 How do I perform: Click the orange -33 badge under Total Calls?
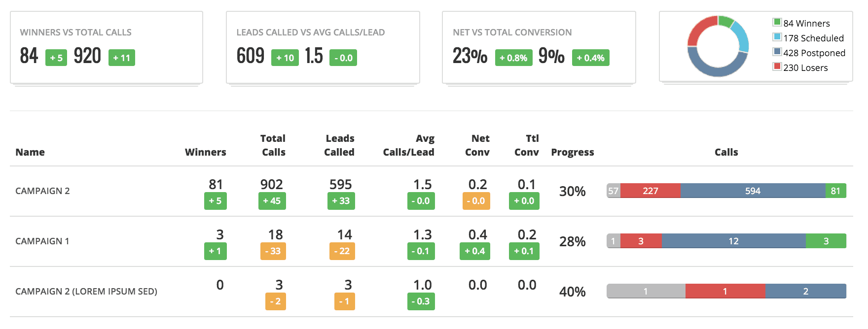pyautogui.click(x=273, y=251)
